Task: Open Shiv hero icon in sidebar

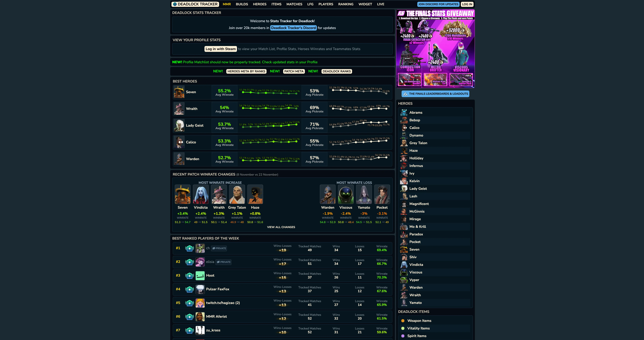Action: [x=404, y=257]
